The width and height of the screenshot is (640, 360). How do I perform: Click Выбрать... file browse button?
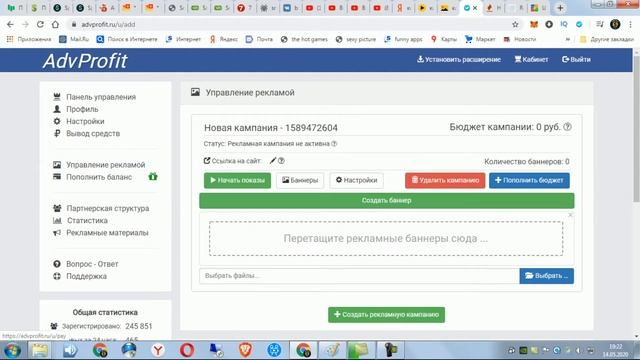pyautogui.click(x=547, y=276)
